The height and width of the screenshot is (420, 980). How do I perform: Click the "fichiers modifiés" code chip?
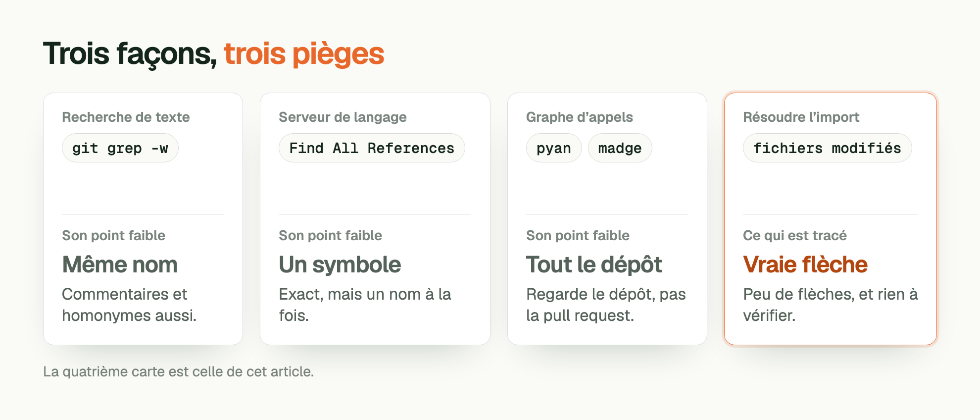click(x=827, y=148)
